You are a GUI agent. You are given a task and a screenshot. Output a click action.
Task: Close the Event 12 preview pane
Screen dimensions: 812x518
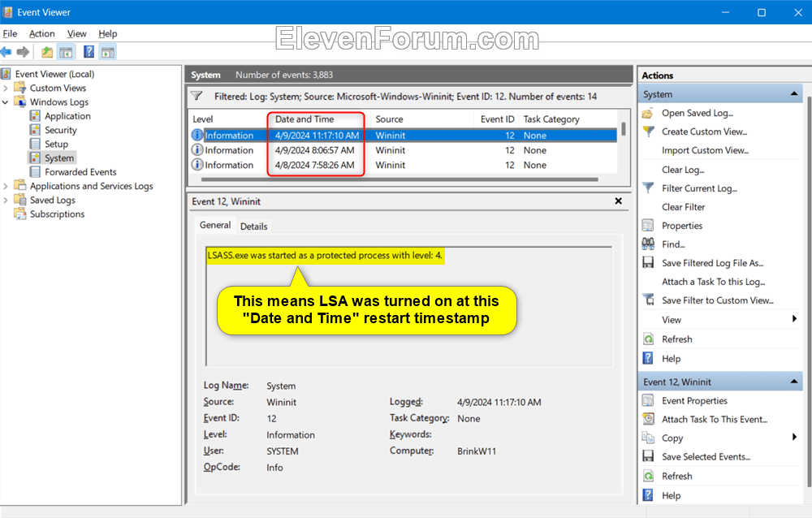click(618, 201)
